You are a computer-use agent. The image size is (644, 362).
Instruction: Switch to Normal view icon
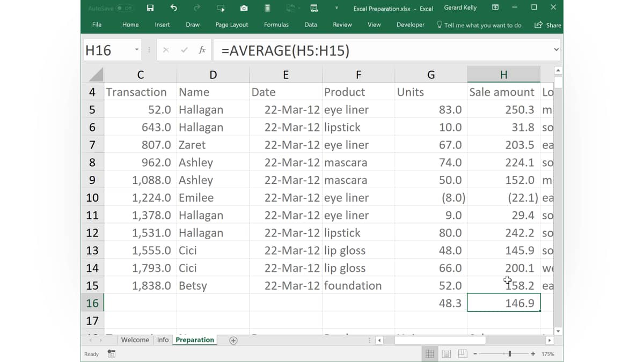430,354
